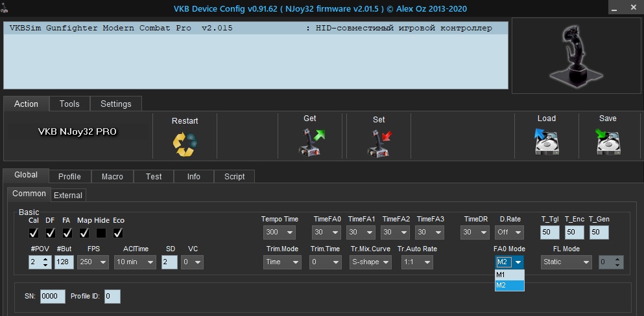The image size is (644, 316).
Task: Open the Tr.Mix.Curve S-shape dropdown
Action: 371,262
